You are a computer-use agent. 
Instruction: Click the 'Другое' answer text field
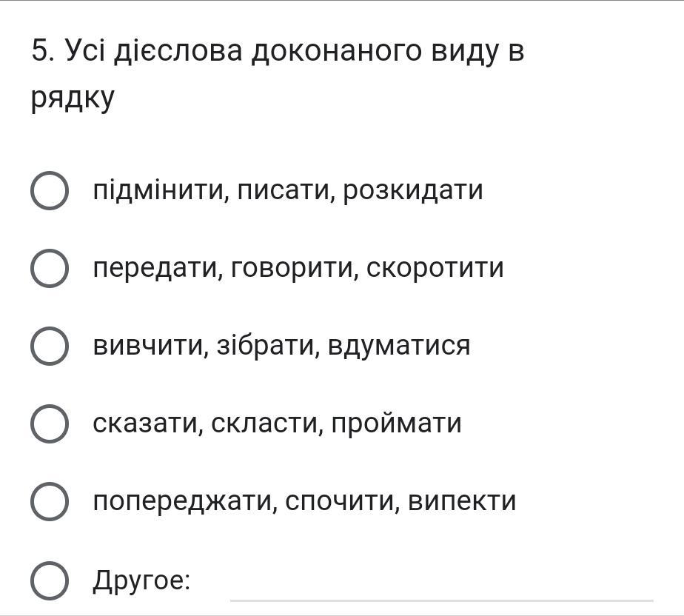441,585
